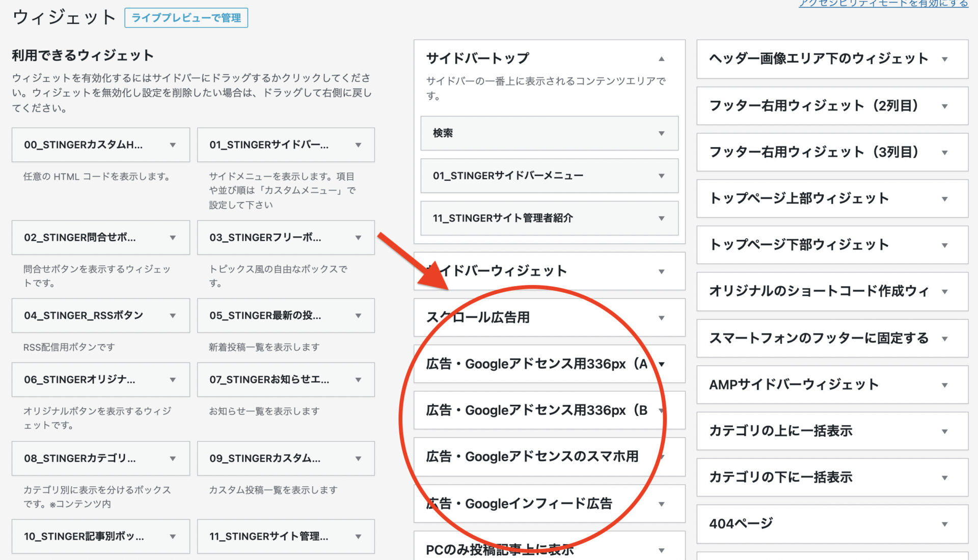Click the ライブプレビューで管理 button
Screen dimensions: 978x560
pyautogui.click(x=186, y=18)
